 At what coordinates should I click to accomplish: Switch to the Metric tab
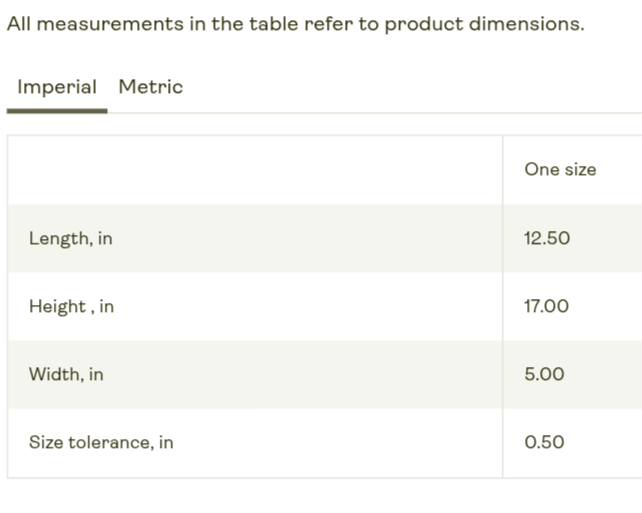pos(151,87)
